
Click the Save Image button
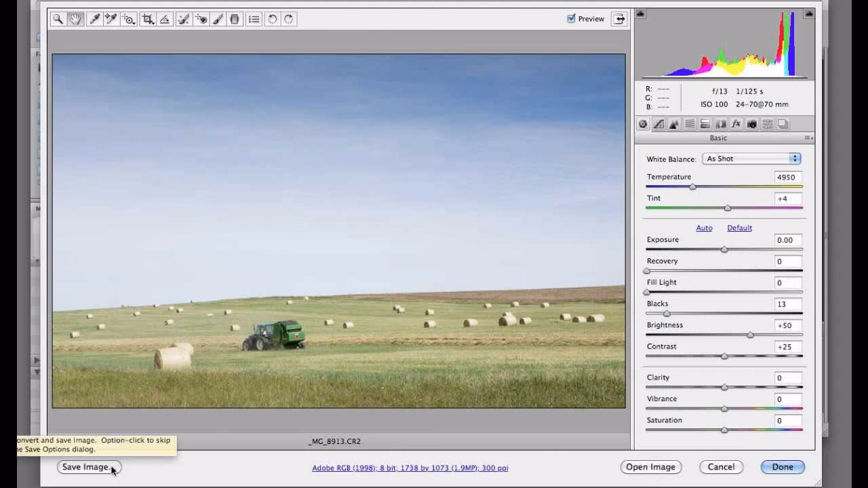pos(88,467)
